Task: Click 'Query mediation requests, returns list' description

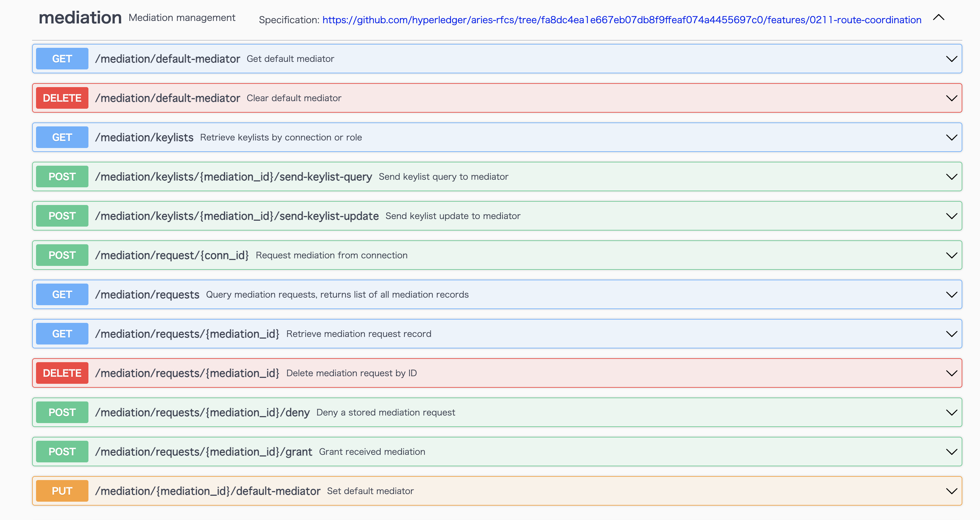Action: (x=337, y=295)
